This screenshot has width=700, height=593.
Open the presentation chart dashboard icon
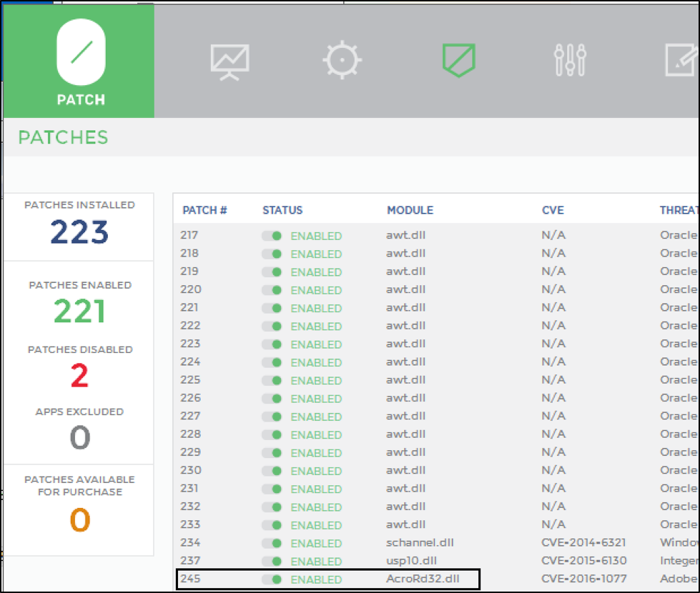[x=230, y=61]
